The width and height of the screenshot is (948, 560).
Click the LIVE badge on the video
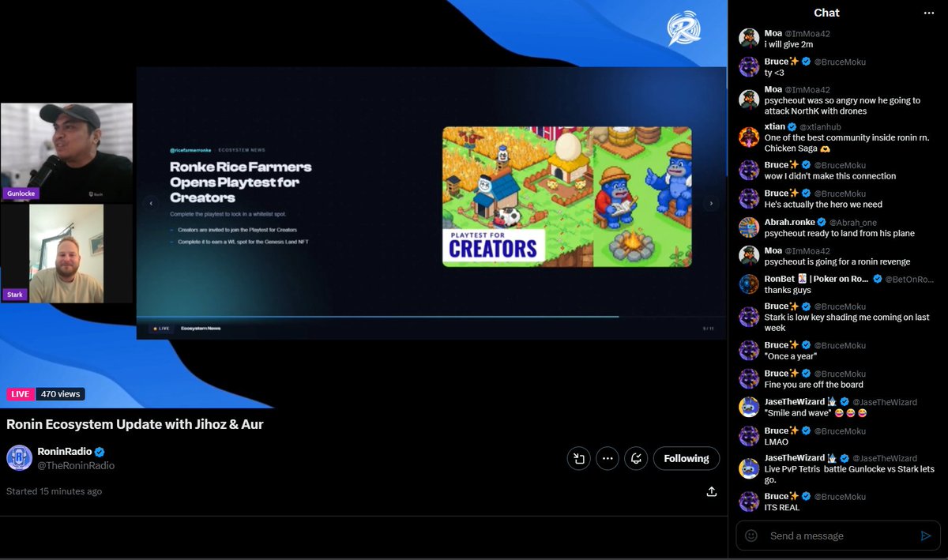21,394
